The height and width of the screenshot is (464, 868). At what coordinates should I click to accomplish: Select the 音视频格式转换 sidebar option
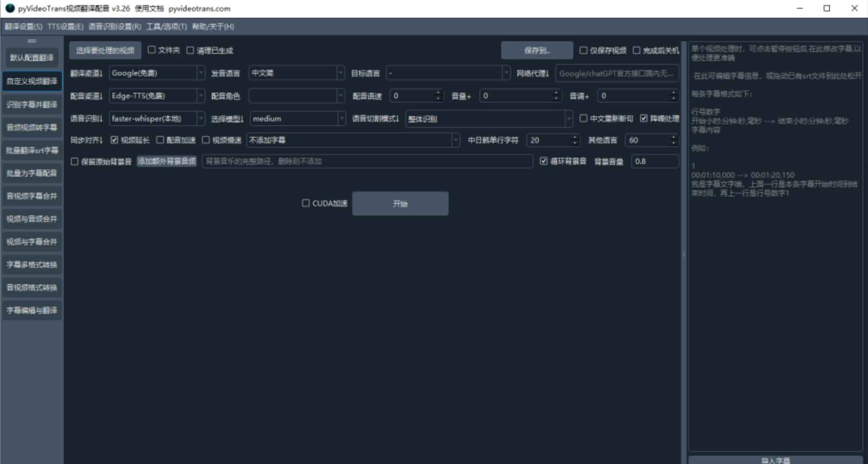coord(32,287)
